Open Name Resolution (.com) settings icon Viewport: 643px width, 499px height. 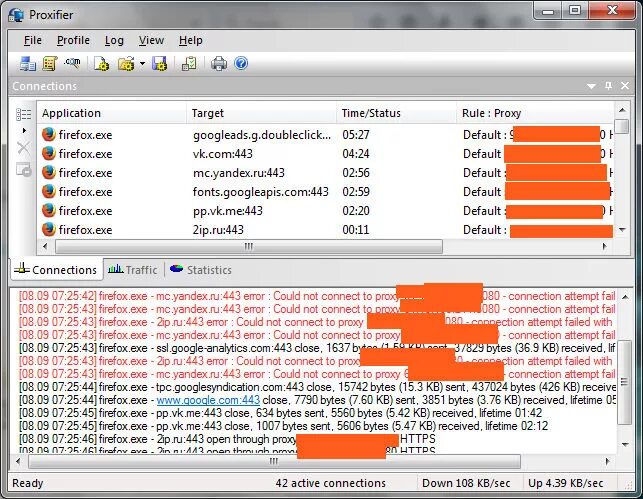(72, 63)
